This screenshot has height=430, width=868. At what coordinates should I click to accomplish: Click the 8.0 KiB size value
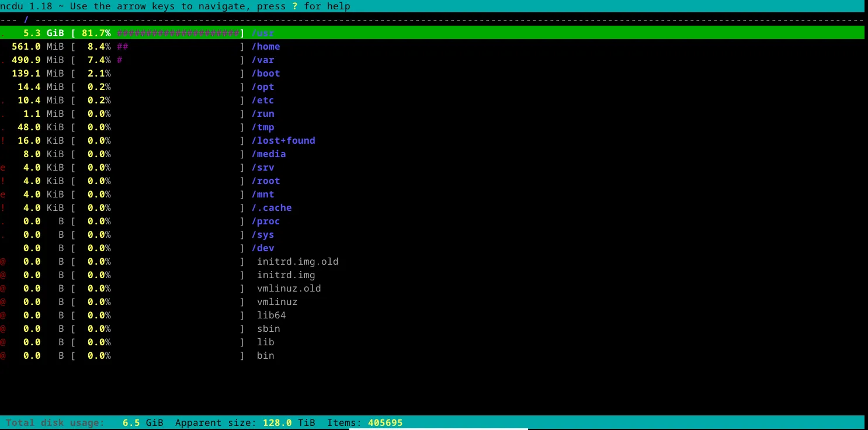click(x=44, y=154)
